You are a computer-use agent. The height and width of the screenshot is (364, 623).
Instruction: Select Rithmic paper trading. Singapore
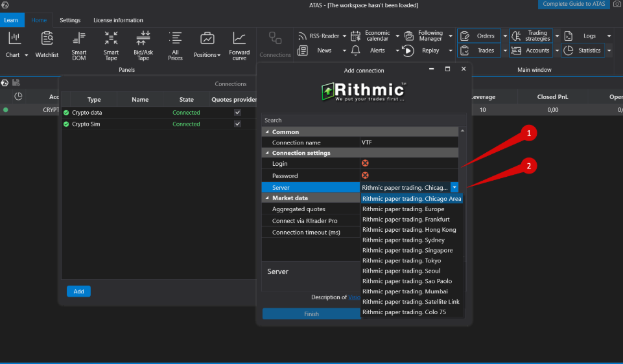[412, 250]
